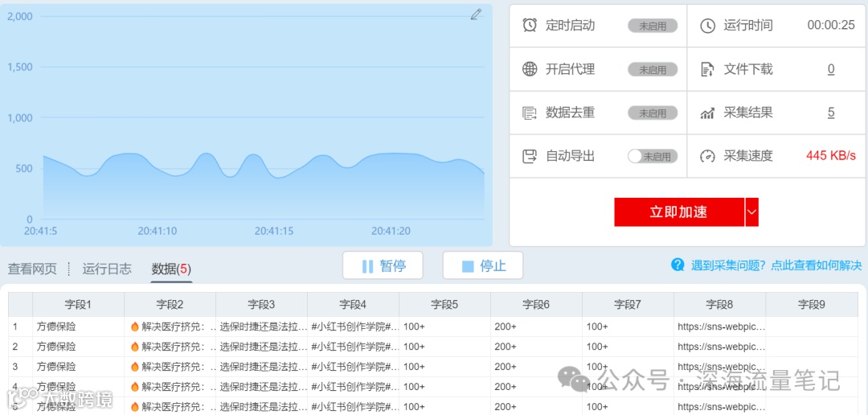868x415 pixels.
Task: Click the globe icon beside 开启代理
Action: pyautogui.click(x=530, y=69)
